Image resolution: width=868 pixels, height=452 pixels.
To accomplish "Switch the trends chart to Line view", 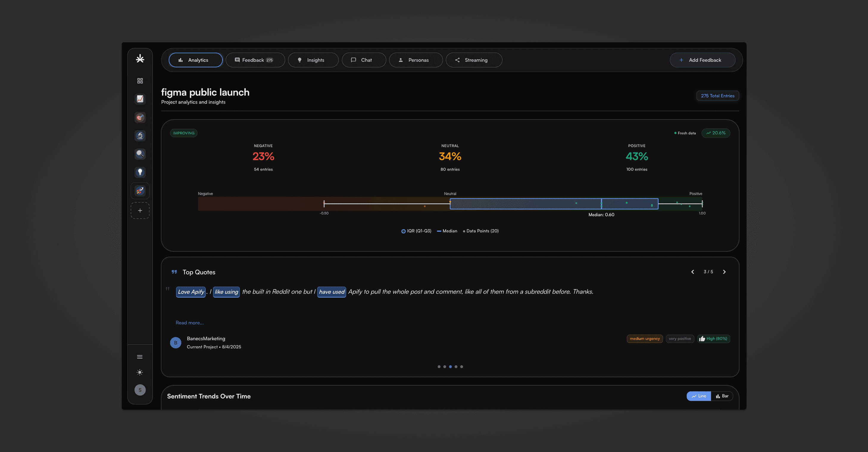I will [x=699, y=396].
